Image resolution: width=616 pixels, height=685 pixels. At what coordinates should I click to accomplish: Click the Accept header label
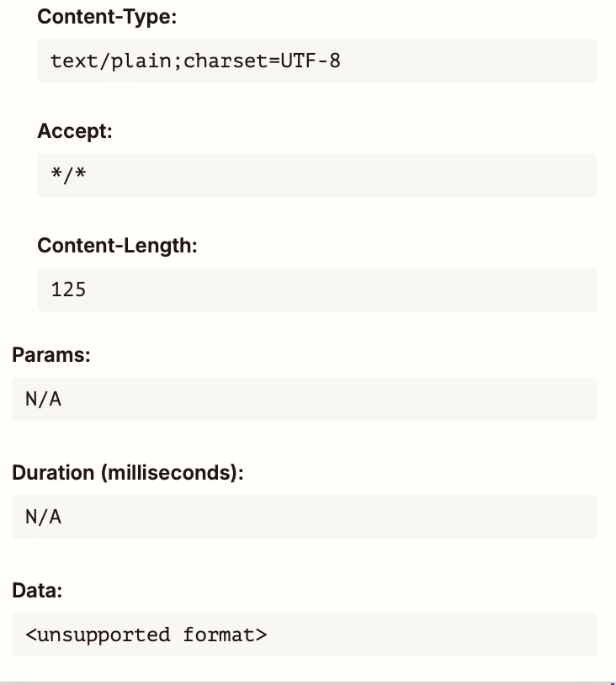75,131
